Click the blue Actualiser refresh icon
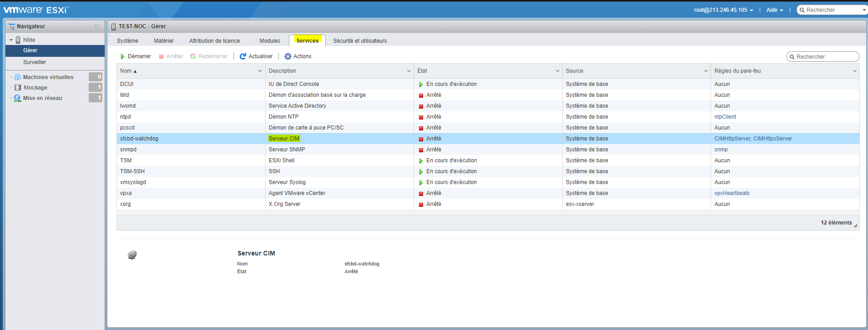 point(243,56)
